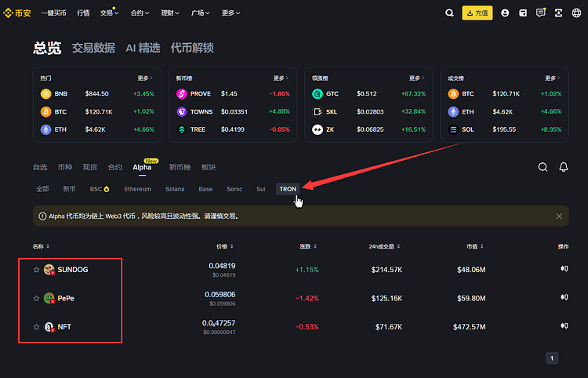Viewport: 588px width, 378px height.
Task: Switch to the 代币解锁 tab
Action: 192,48
